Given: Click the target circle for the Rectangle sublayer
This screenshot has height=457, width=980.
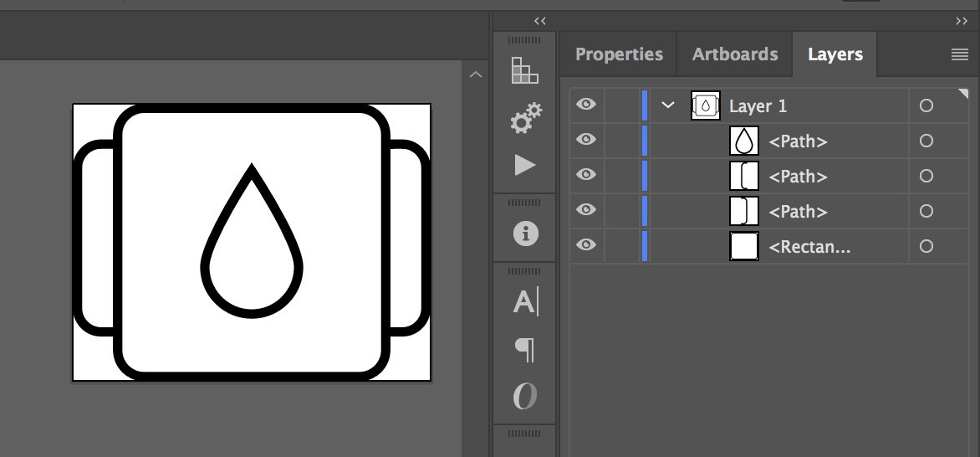Looking at the screenshot, I should 926,246.
